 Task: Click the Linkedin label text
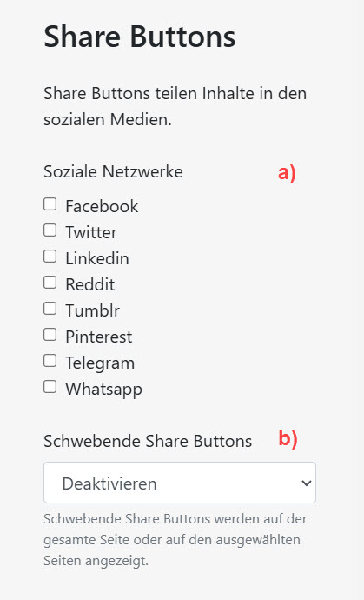(x=97, y=258)
